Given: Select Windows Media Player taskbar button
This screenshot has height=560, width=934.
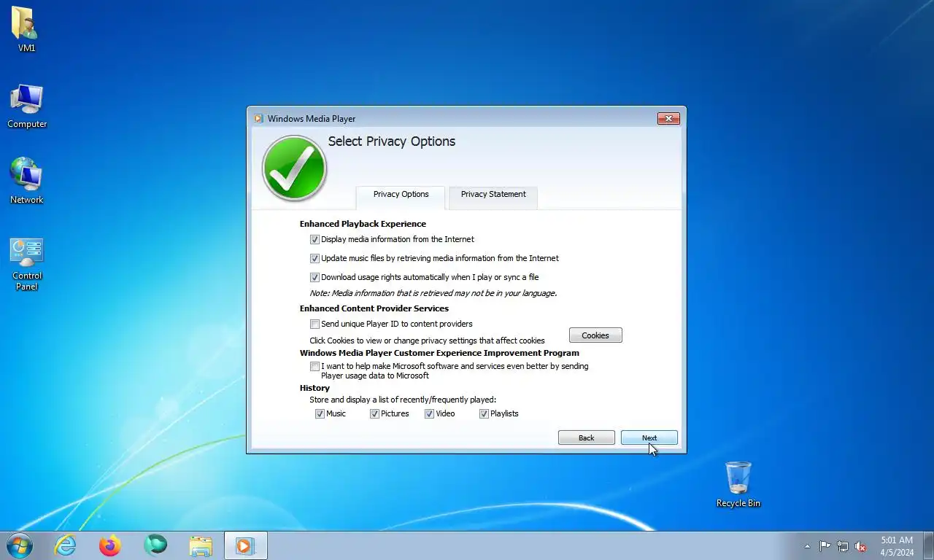Looking at the screenshot, I should [245, 545].
